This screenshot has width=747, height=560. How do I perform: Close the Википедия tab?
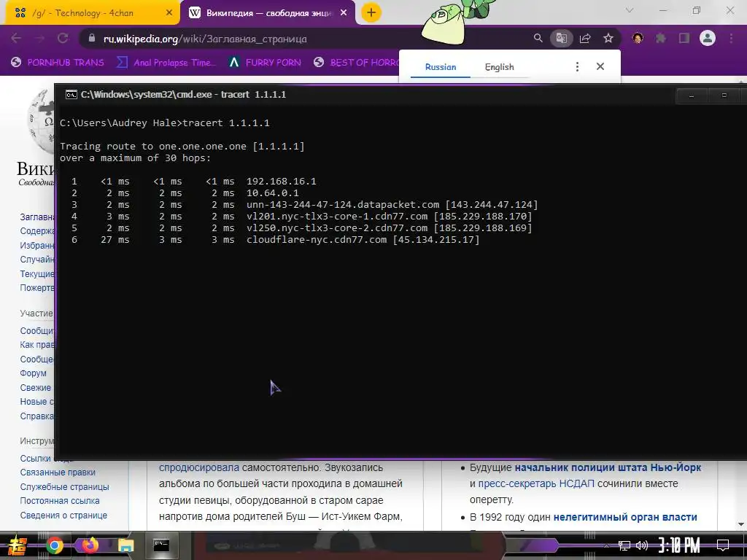[344, 13]
